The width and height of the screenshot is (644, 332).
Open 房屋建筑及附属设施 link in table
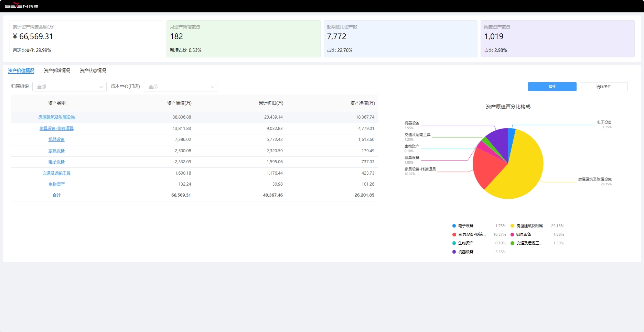point(56,117)
